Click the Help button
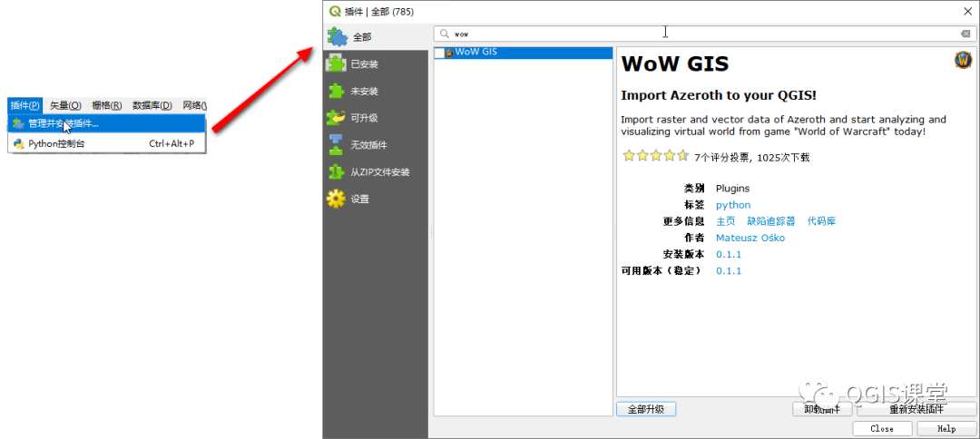Image resolution: width=980 pixels, height=439 pixels. pyautogui.click(x=946, y=429)
